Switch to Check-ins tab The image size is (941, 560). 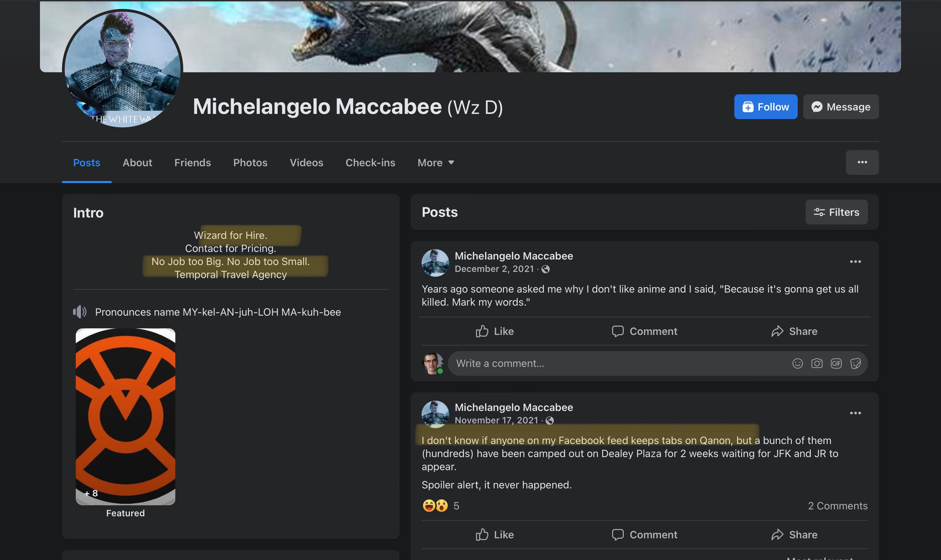(x=370, y=163)
